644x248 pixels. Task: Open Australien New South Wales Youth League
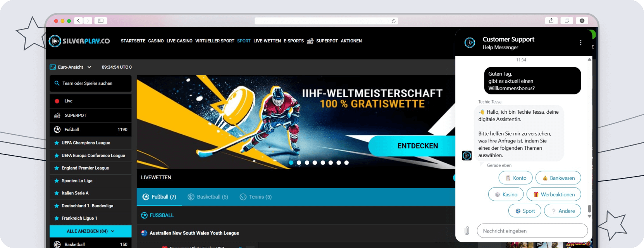click(x=194, y=233)
